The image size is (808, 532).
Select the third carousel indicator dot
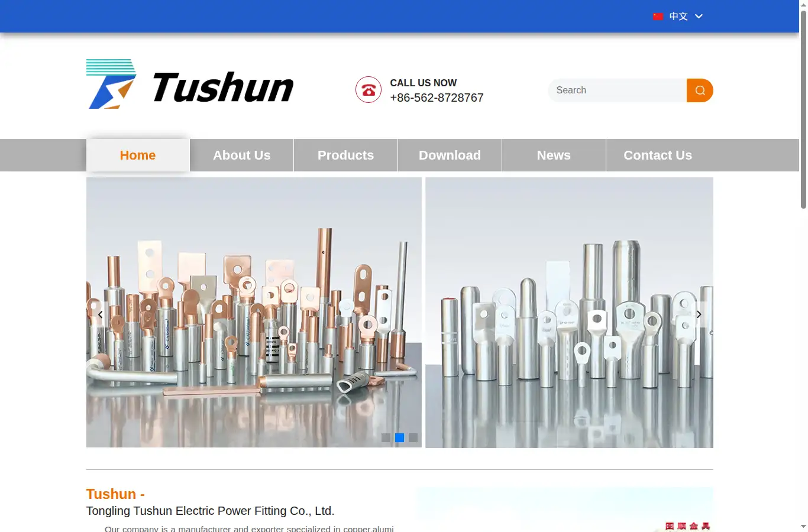413,438
